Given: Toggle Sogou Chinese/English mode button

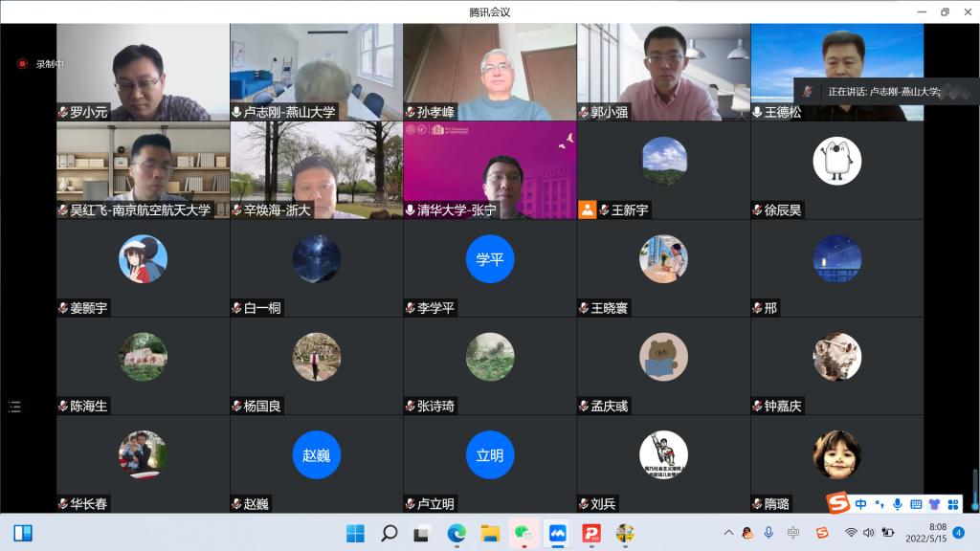Looking at the screenshot, I should [861, 503].
